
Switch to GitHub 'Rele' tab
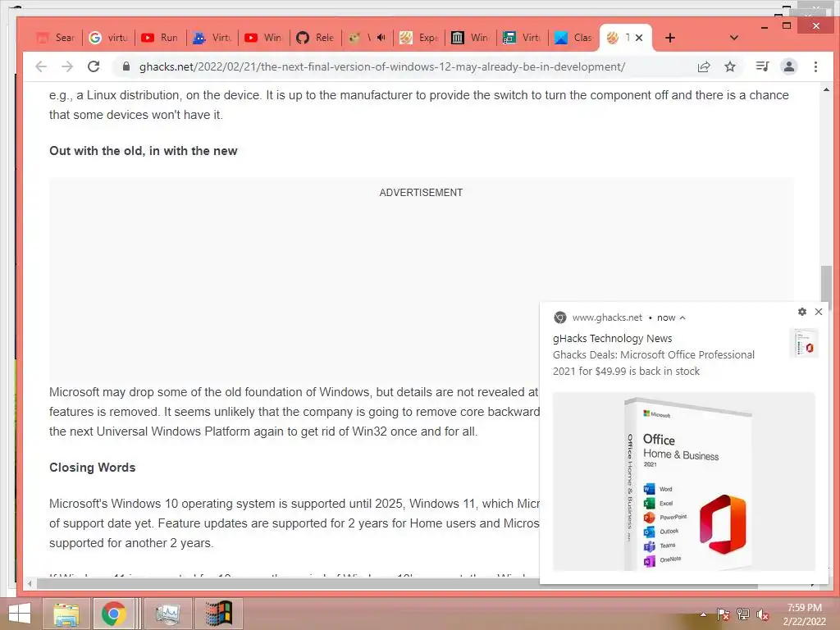coord(316,38)
